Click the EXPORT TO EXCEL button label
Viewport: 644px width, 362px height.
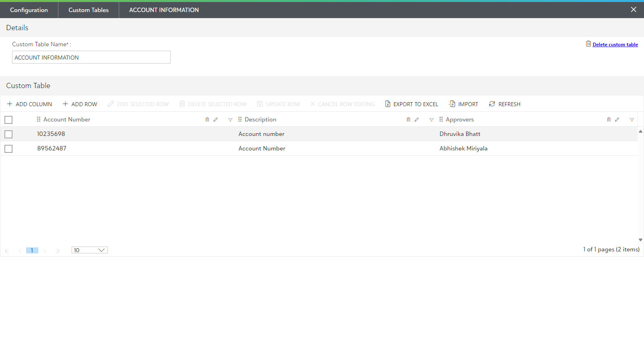416,104
